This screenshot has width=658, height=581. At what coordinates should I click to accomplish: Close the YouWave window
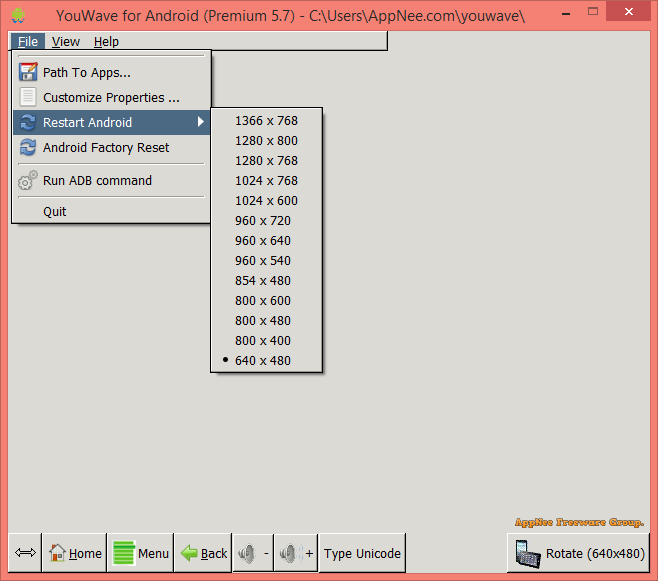[x=629, y=12]
